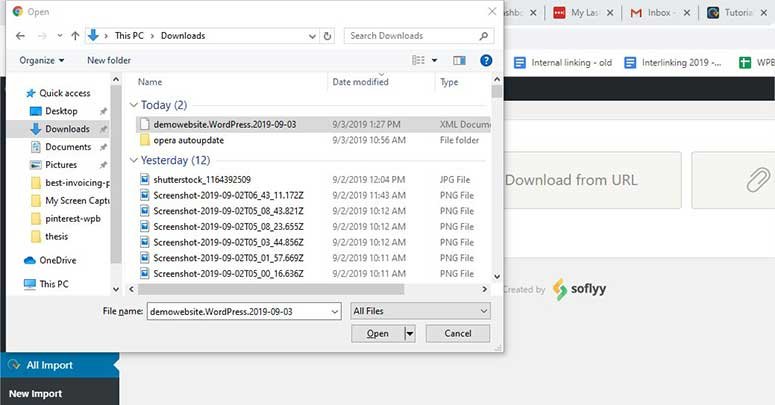Open the Organize menu
Viewport: 775px width, 405px height.
click(x=42, y=60)
